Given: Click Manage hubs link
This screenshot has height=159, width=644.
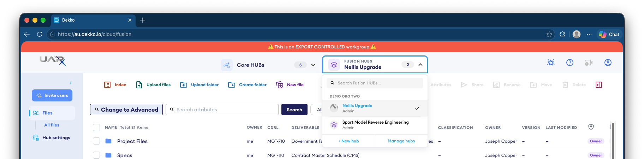Looking at the screenshot, I should pyautogui.click(x=401, y=141).
